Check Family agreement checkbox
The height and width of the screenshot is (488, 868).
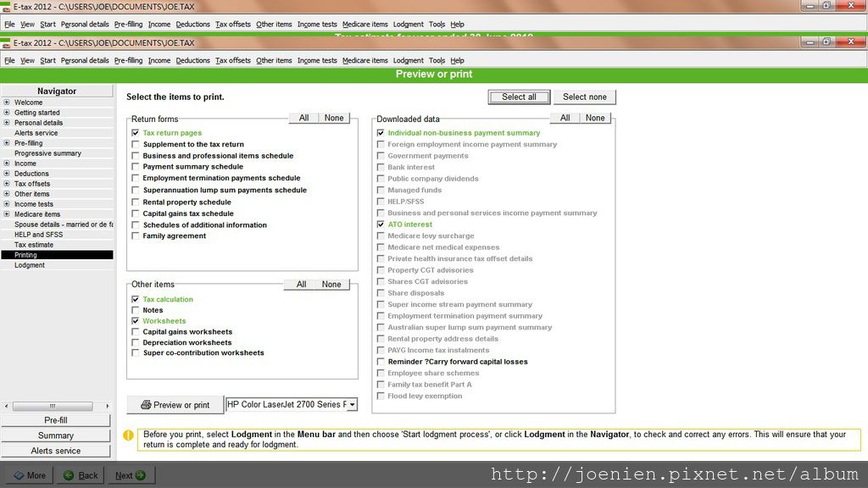pyautogui.click(x=135, y=236)
